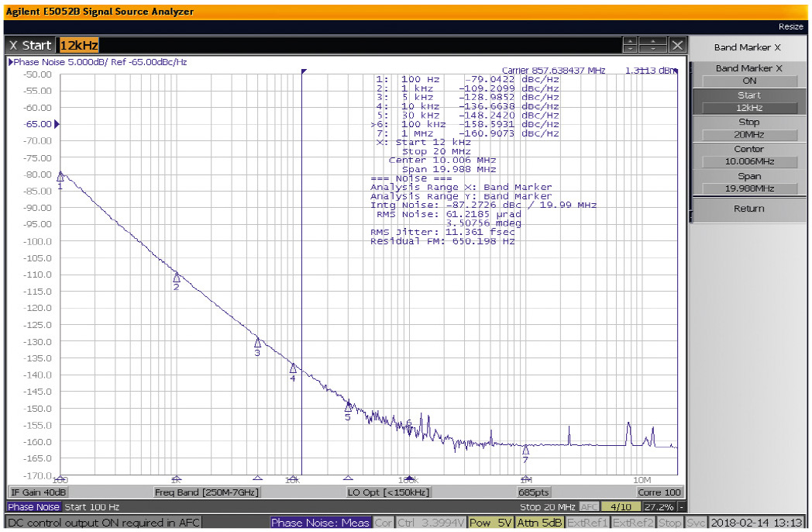Click the Return softkey
This screenshot has height=532, width=812.
coord(748,209)
